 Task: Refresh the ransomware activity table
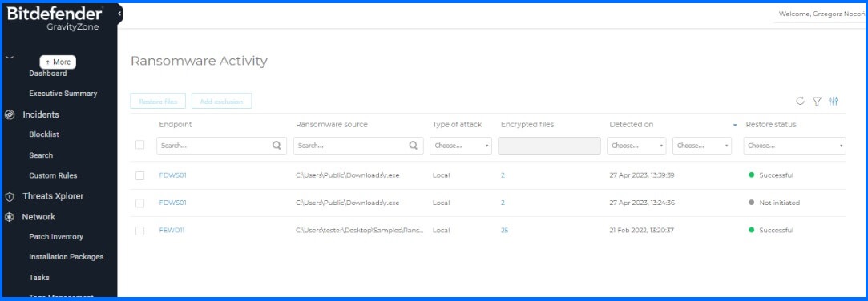800,101
